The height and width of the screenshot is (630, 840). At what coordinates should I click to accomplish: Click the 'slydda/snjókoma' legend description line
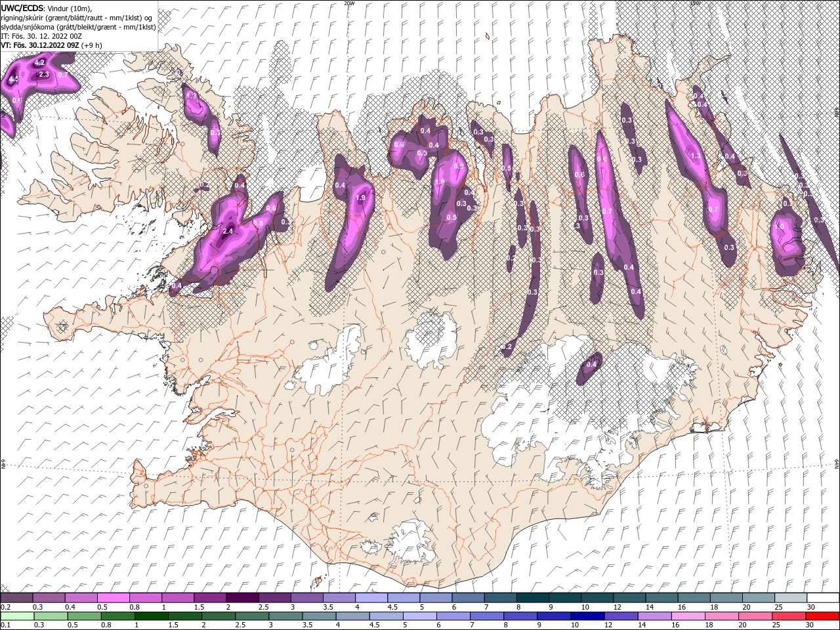[78, 26]
